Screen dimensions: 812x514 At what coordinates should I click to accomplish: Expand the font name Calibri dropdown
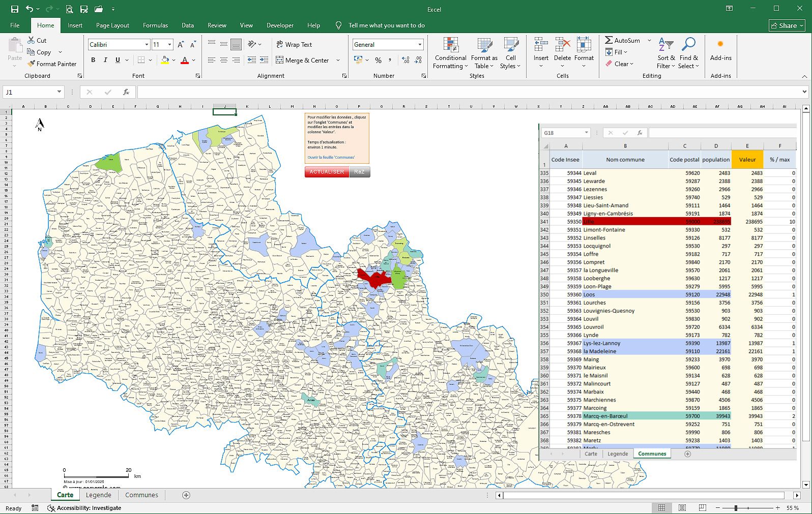click(x=147, y=45)
